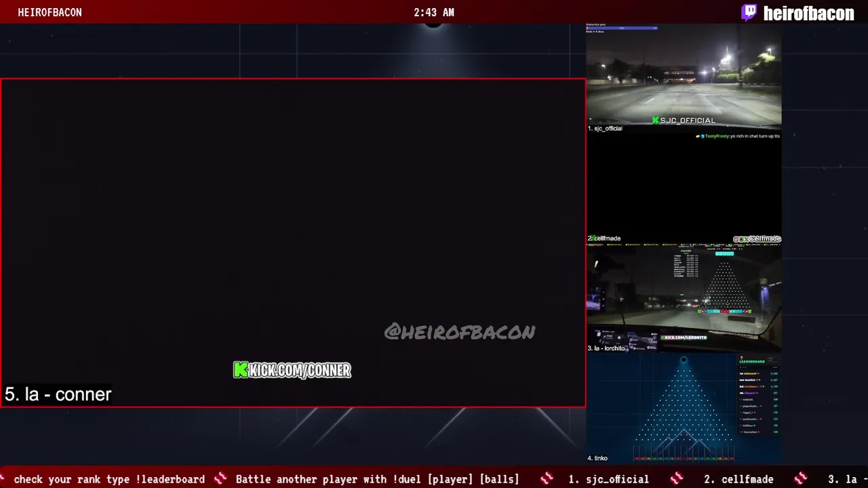
Task: Select the tinko plinko stream thumbnail
Action: click(x=684, y=407)
